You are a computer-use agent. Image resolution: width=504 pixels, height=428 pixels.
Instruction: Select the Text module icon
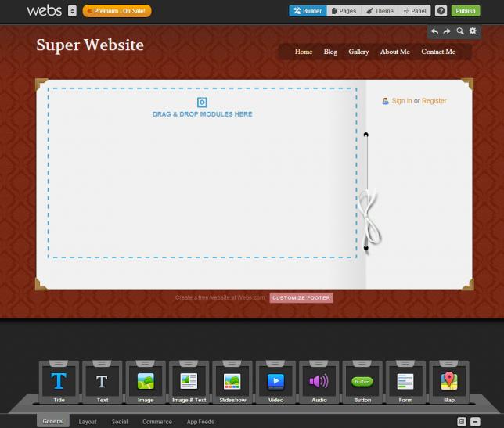tap(103, 381)
